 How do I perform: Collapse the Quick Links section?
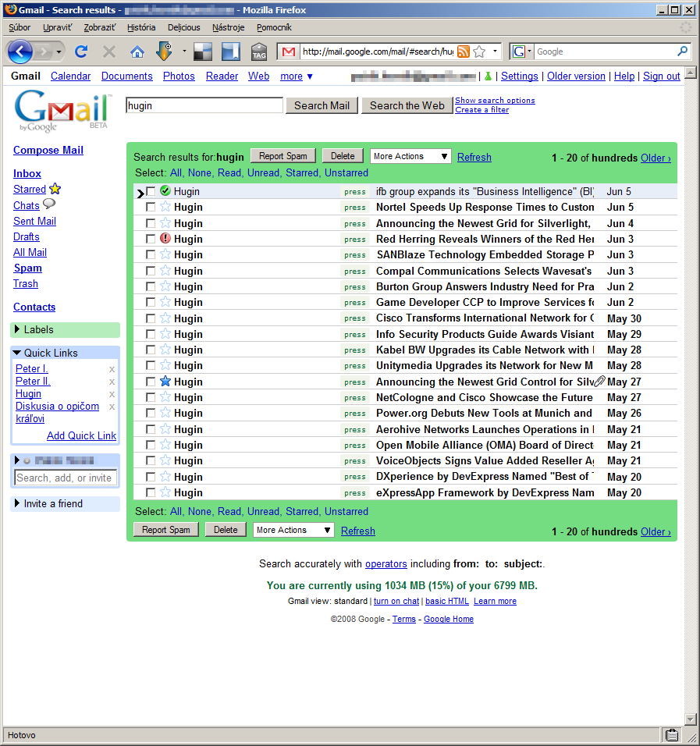pyautogui.click(x=17, y=353)
